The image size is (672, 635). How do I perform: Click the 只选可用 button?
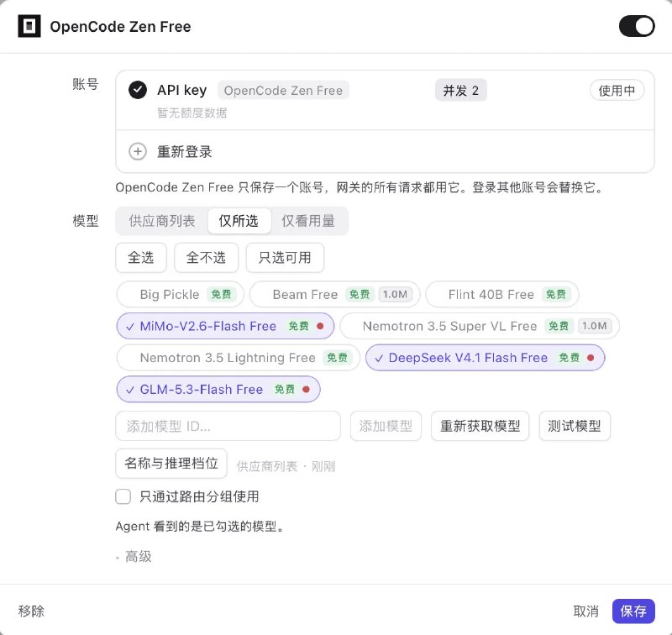pos(285,258)
